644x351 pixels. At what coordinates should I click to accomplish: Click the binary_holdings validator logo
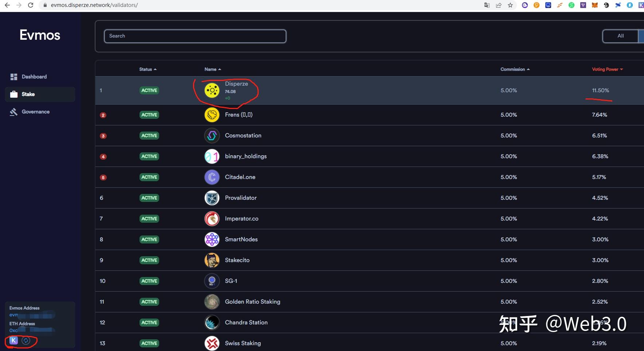(x=212, y=156)
